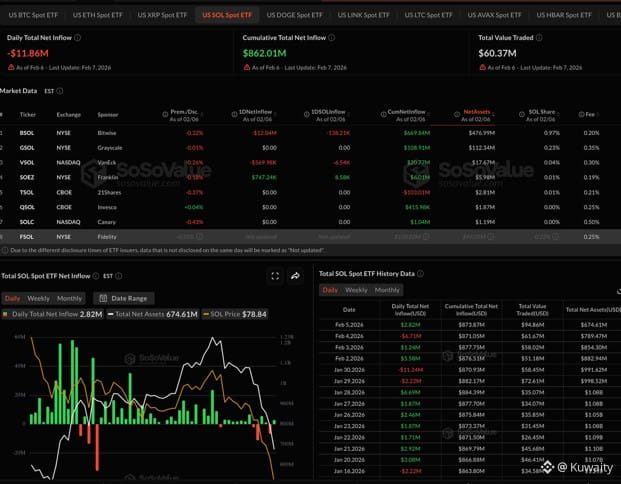621x484 pixels.
Task: Open the Date Range picker
Action: [x=124, y=298]
